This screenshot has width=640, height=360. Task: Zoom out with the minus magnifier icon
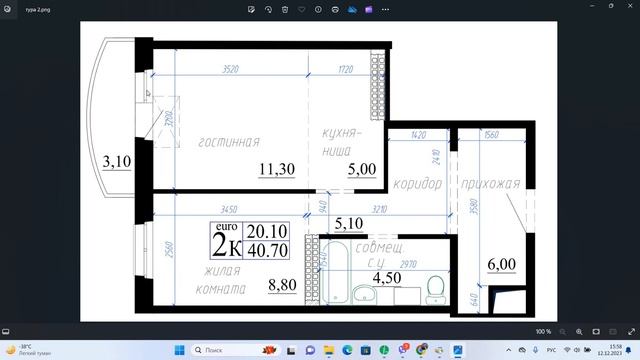[x=562, y=332]
